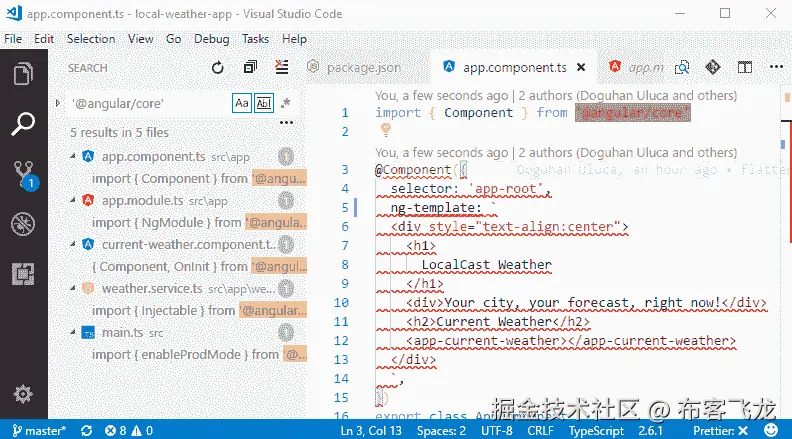
Task: Select weather.service.ts file in results
Action: (x=152, y=288)
